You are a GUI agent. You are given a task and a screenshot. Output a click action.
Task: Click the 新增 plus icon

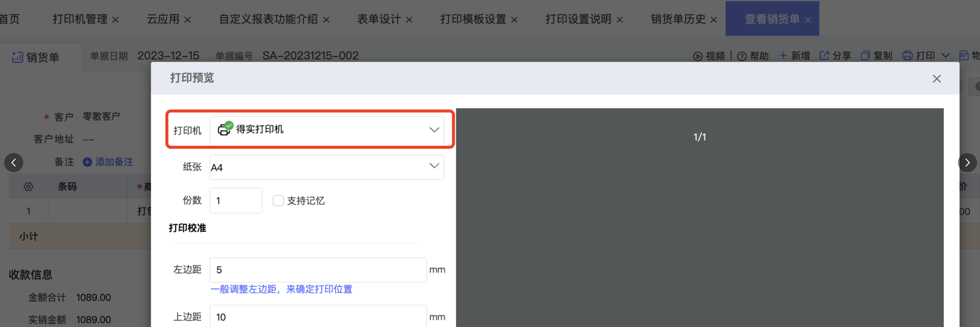pyautogui.click(x=783, y=55)
